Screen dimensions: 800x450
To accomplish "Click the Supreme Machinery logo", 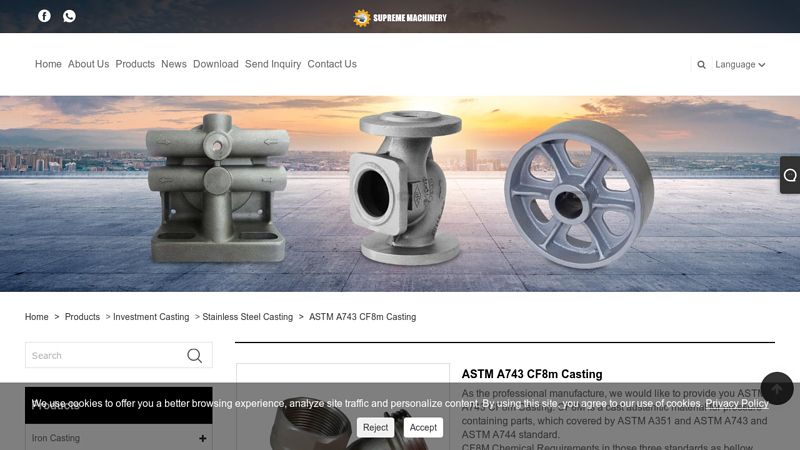I will [400, 18].
